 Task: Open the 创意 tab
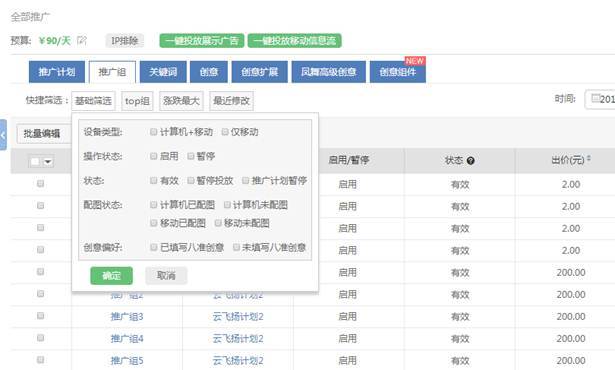tap(209, 72)
